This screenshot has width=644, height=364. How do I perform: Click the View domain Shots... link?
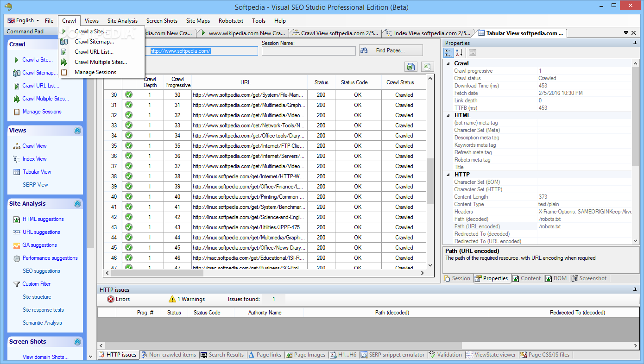tap(45, 357)
